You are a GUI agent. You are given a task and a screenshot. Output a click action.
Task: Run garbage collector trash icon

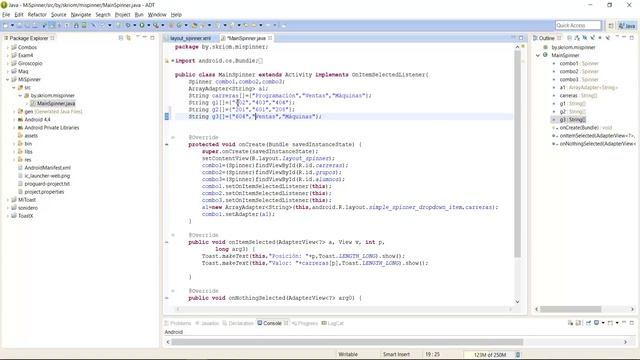pos(518,355)
